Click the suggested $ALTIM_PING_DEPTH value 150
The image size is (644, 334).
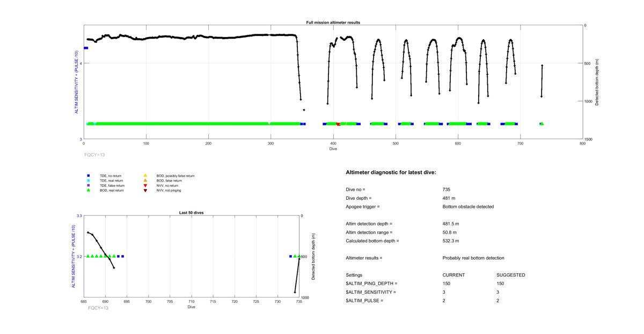[x=500, y=284]
